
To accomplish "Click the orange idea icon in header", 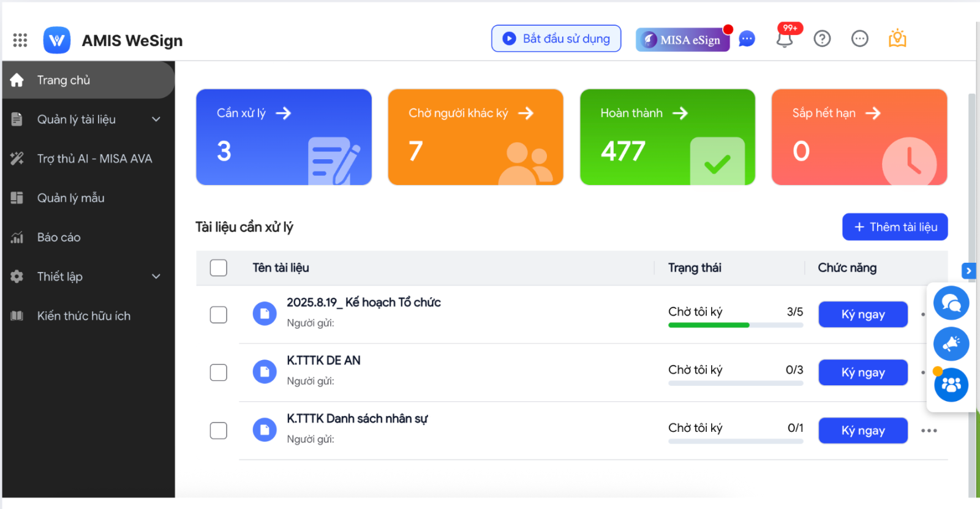I will [x=897, y=39].
